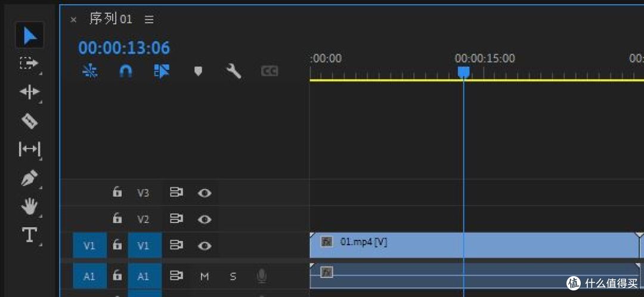Toggle insert sequences as nests icon
Screen dimensions: 644x297
click(90, 72)
